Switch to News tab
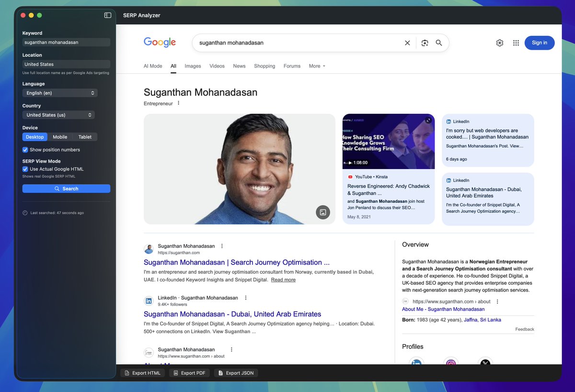The height and width of the screenshot is (392, 575). [239, 66]
